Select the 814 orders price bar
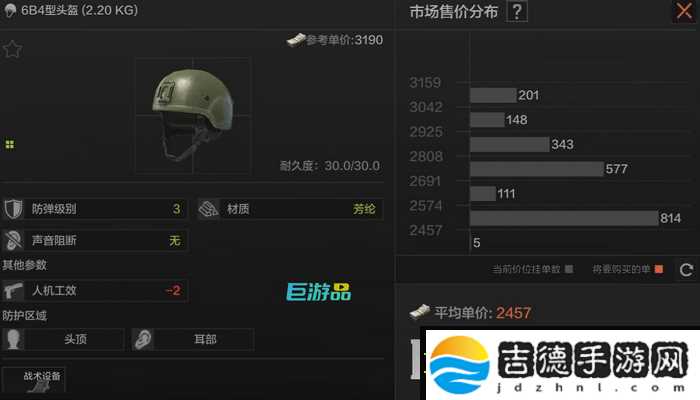Screen dimensions: 700x400 click(x=564, y=218)
